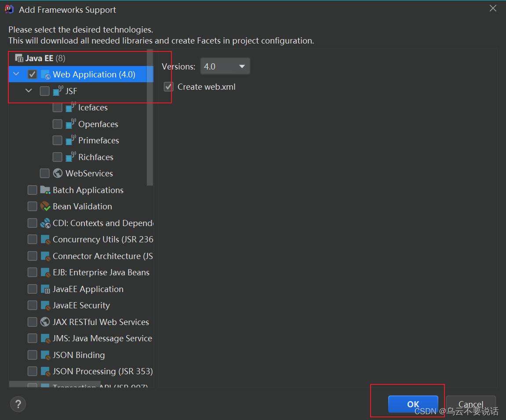The height and width of the screenshot is (420, 506).
Task: Select the JavaEE Application row label
Action: [x=88, y=289]
